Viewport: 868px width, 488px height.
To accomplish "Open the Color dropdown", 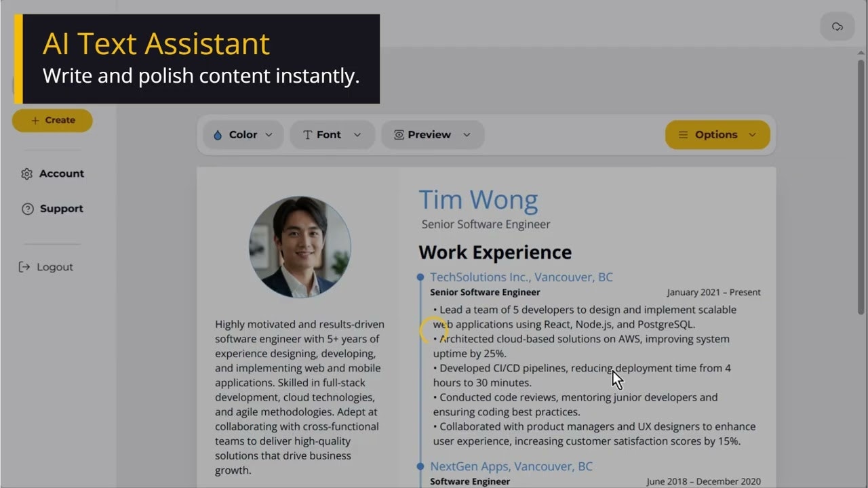I will click(x=243, y=135).
